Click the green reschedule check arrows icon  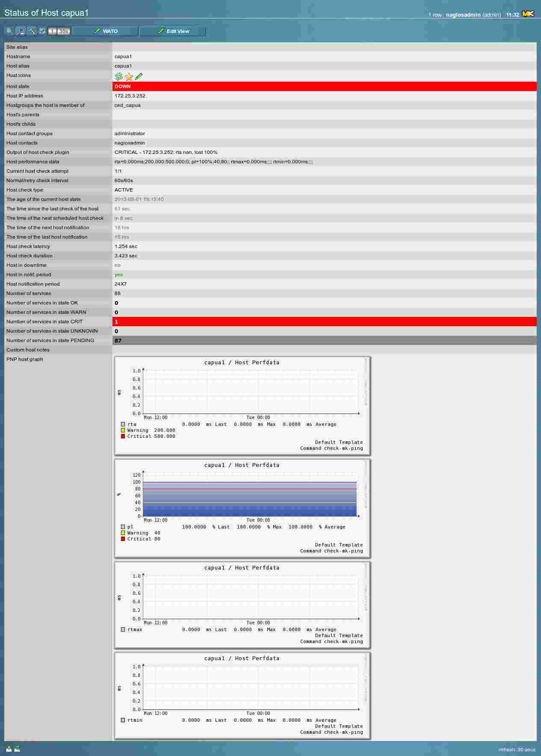click(119, 77)
